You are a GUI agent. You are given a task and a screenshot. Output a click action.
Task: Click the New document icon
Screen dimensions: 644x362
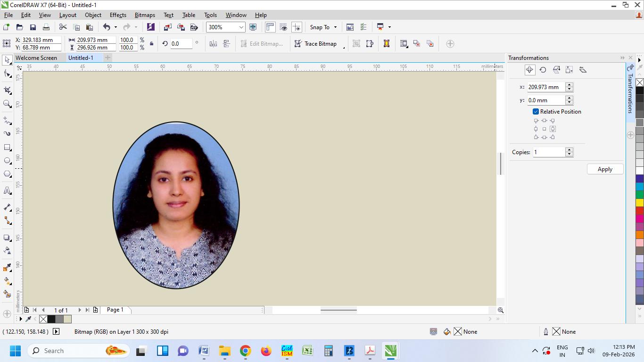[7, 27]
